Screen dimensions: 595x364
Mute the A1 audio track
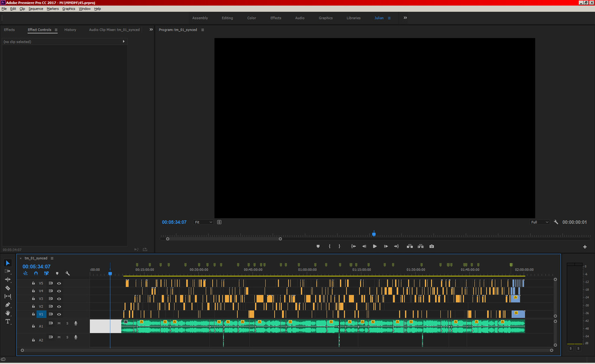[x=59, y=323]
